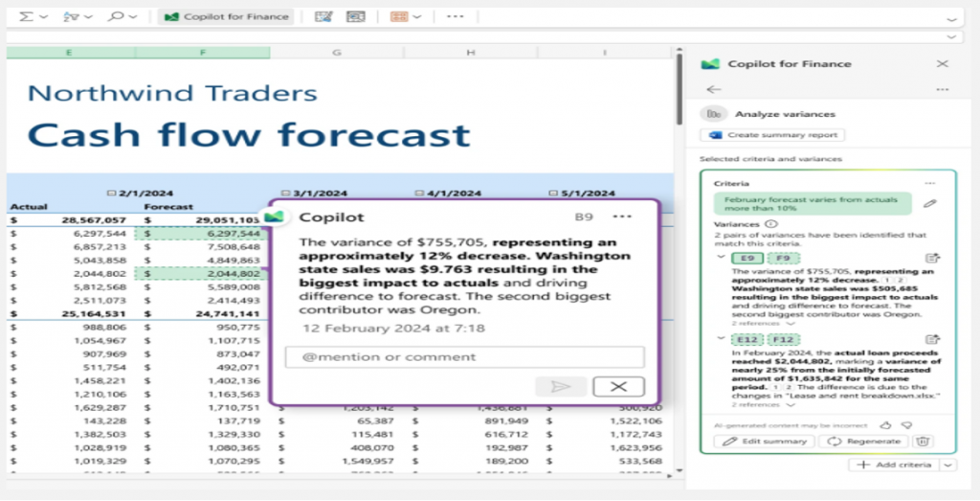
Task: Click the info icon next to Variances
Action: [771, 224]
